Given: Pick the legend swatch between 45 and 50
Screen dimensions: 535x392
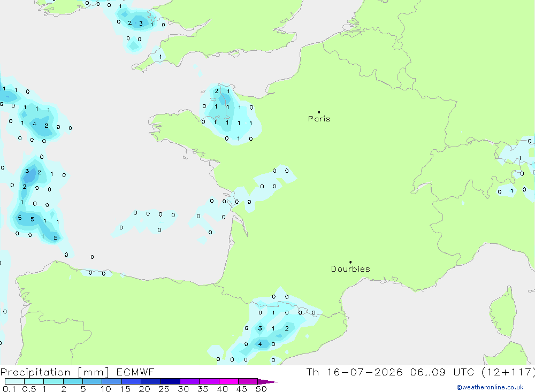Looking at the screenshot, I should pos(248,381).
